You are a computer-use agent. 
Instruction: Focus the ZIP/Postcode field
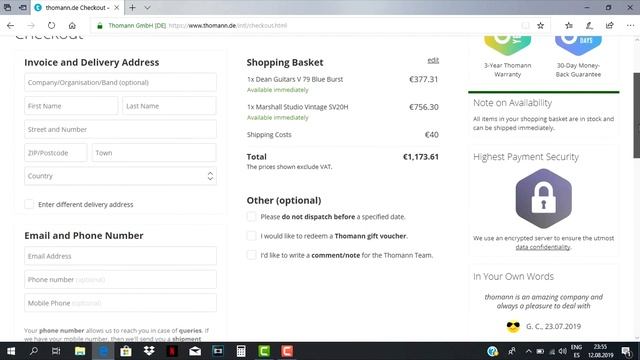click(x=56, y=153)
